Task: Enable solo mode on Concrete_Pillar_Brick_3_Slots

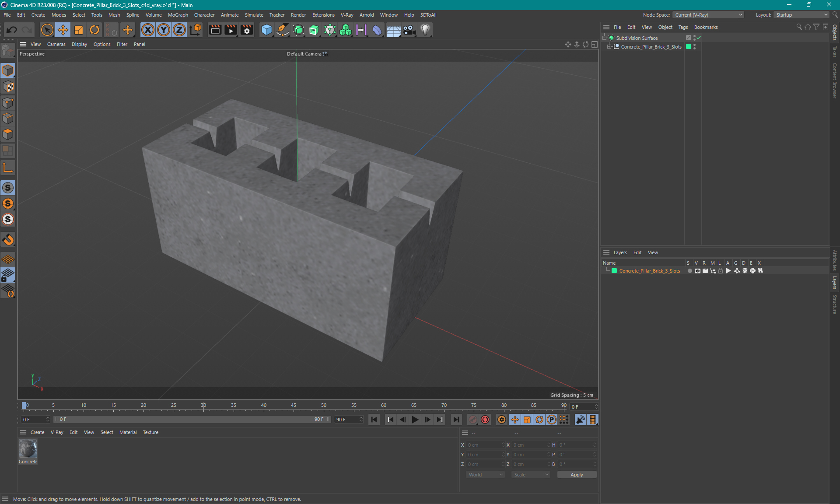Action: tap(689, 271)
